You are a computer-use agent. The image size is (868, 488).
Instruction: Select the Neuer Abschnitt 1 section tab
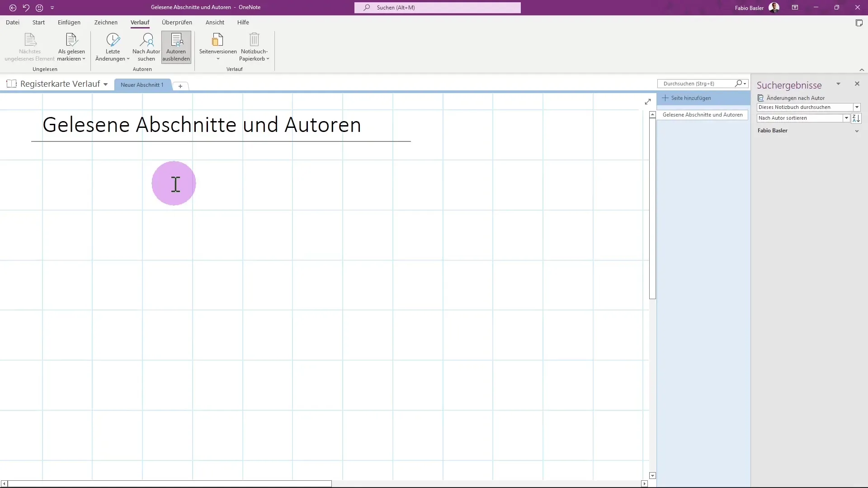click(142, 84)
